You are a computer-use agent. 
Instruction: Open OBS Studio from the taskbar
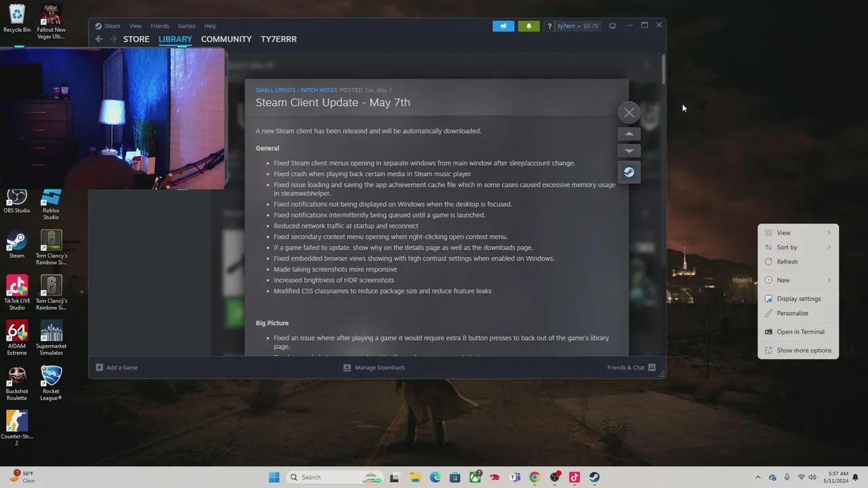[555, 477]
